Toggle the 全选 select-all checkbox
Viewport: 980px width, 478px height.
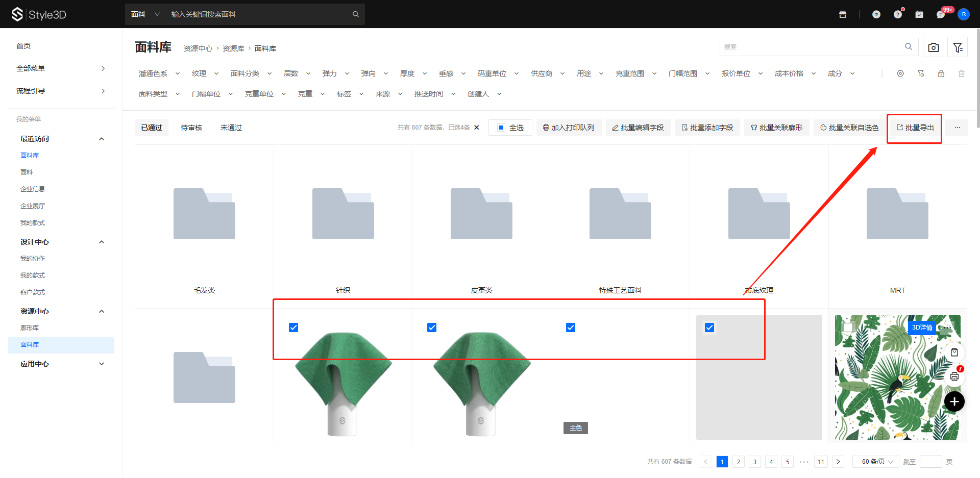click(x=501, y=128)
